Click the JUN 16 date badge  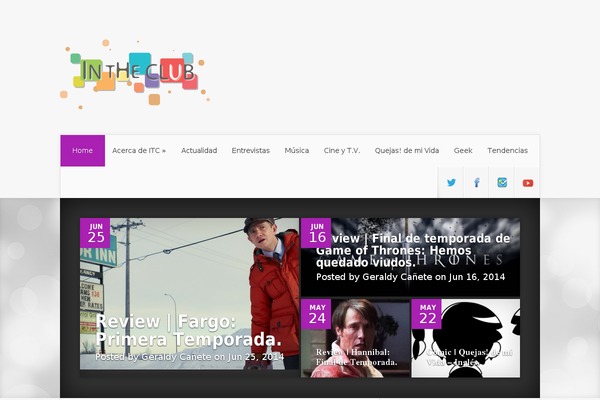(316, 233)
